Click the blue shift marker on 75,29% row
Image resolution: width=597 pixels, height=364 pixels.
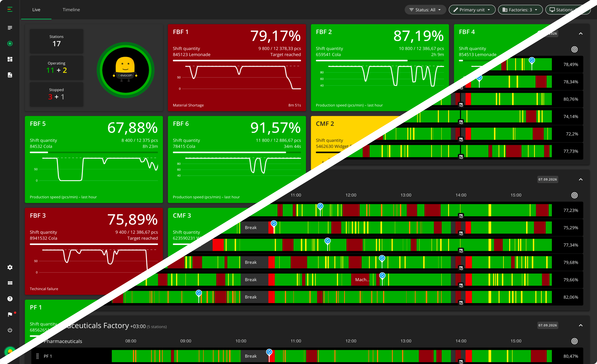(x=274, y=224)
